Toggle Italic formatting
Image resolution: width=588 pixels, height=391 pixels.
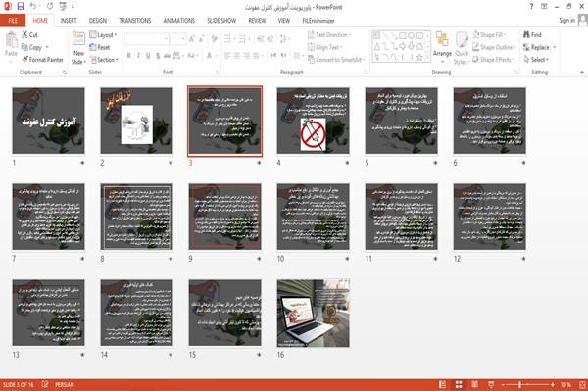[x=138, y=56]
